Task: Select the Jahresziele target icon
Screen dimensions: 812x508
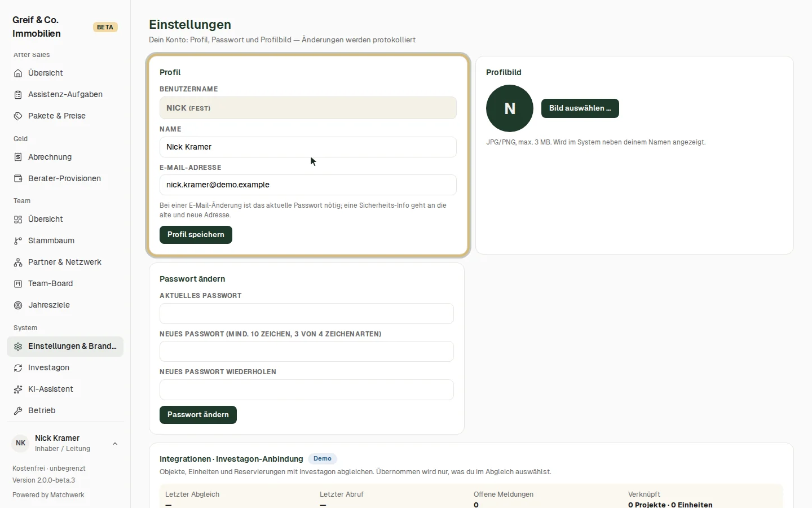Action: [18, 305]
